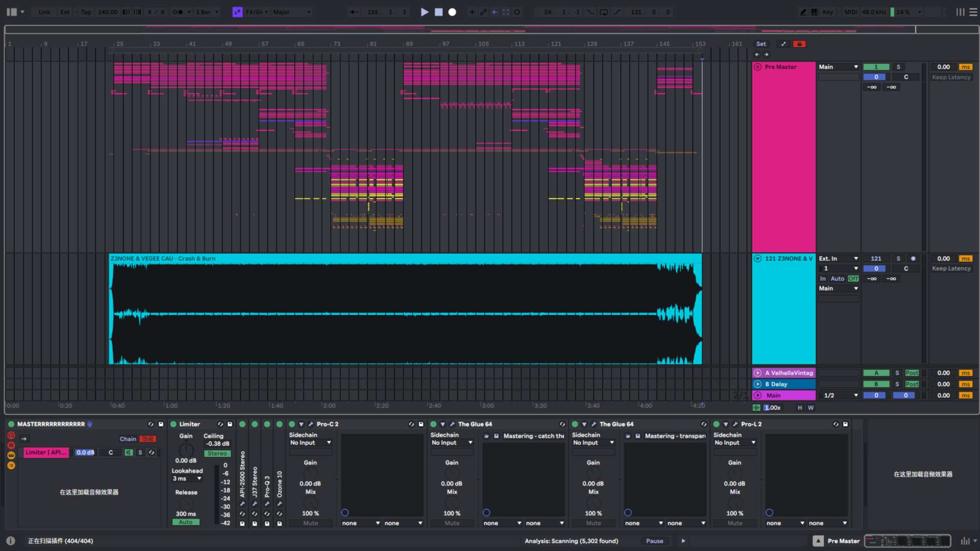Toggle the Limiter device activator
Screen dimensions: 980x551
click(173, 424)
